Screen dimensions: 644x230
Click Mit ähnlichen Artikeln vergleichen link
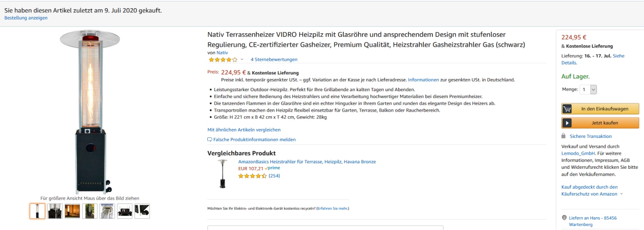pyautogui.click(x=244, y=130)
